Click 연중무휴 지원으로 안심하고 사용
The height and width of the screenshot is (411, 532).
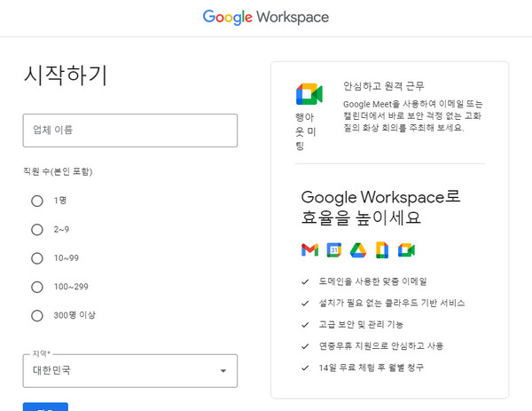pyautogui.click(x=381, y=346)
